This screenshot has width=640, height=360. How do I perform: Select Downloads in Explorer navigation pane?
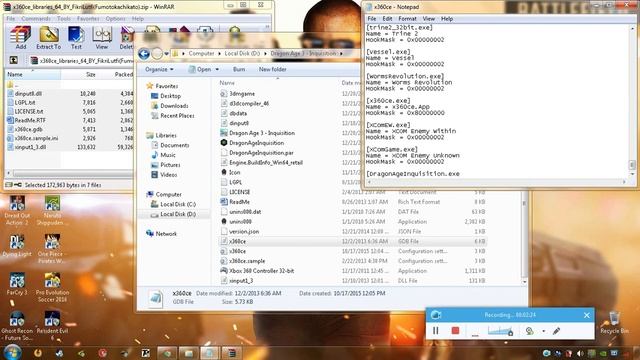[x=170, y=106]
